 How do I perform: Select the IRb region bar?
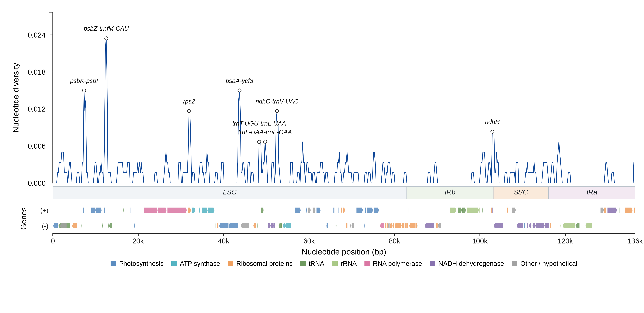coord(450,193)
